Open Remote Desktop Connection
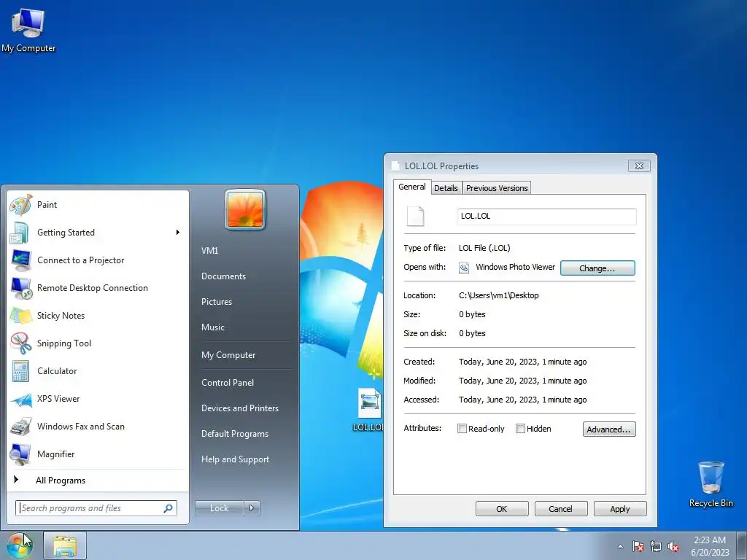 pyautogui.click(x=98, y=287)
